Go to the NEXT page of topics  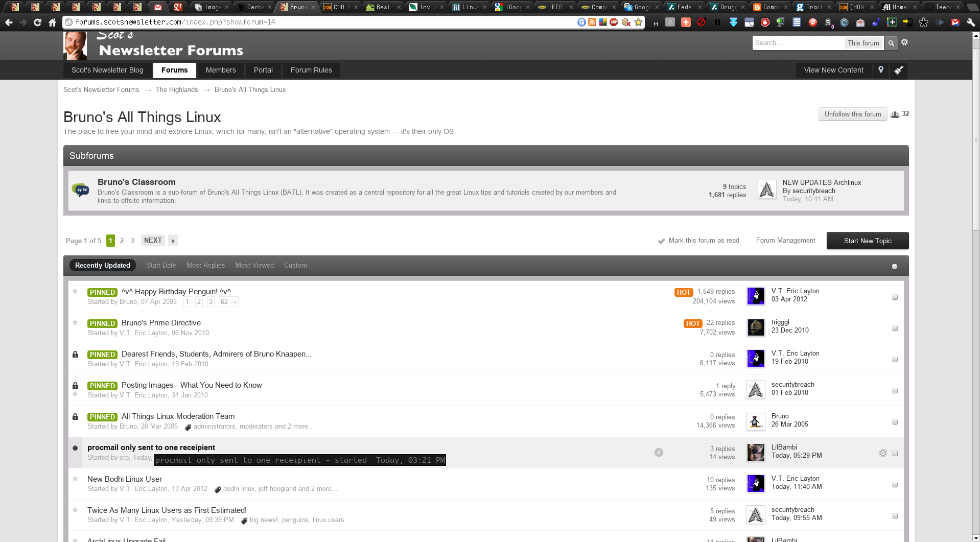click(x=153, y=241)
